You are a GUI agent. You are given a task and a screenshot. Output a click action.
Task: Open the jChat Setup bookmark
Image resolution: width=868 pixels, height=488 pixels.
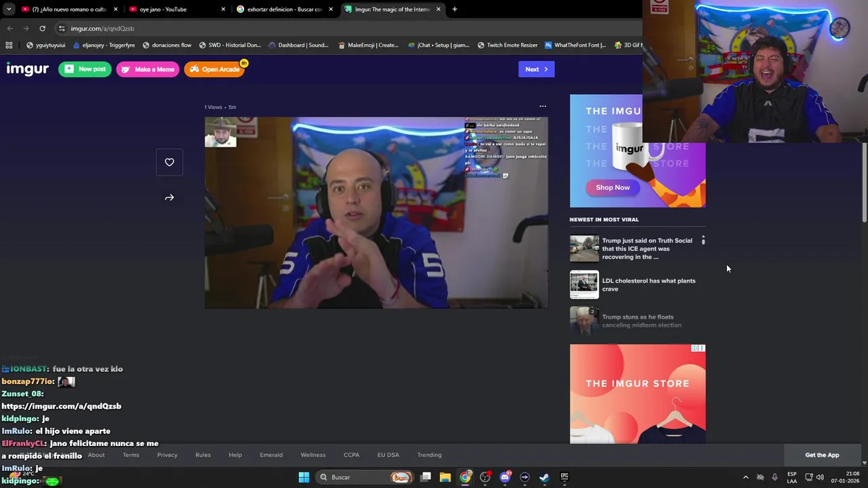pos(438,45)
